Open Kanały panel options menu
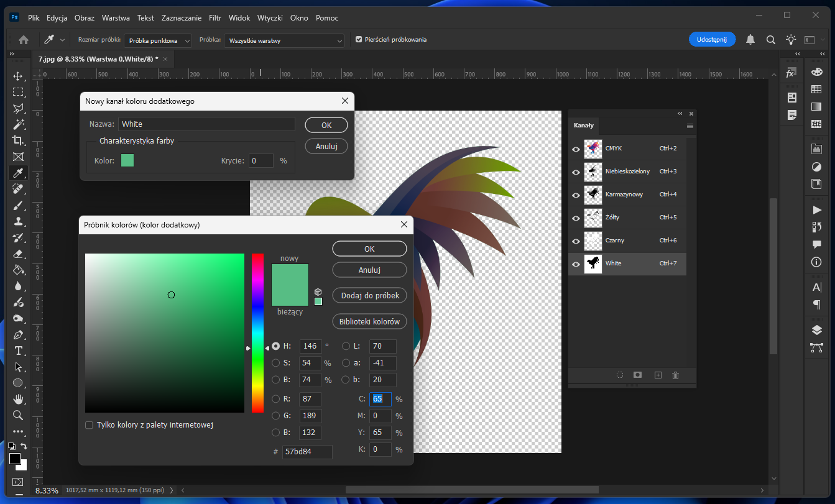The image size is (835, 504). (690, 126)
